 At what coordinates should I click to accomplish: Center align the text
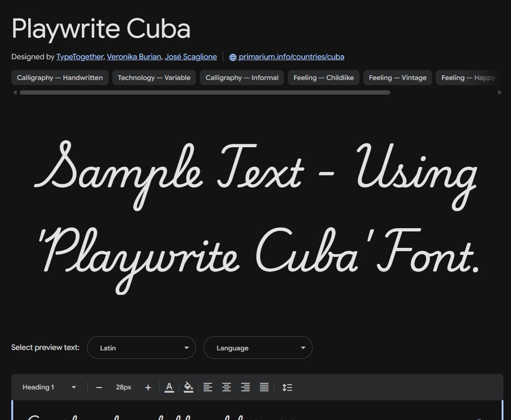(227, 388)
